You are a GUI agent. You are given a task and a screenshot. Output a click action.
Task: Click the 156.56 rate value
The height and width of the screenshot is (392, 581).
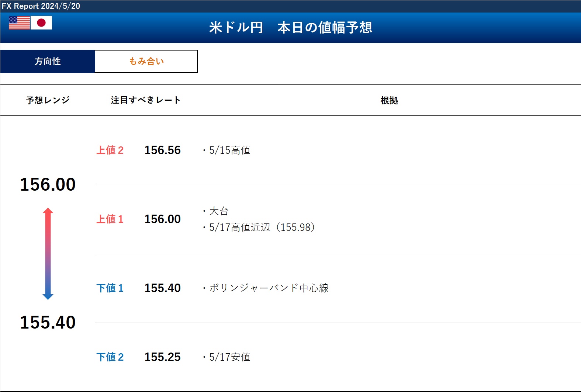pos(163,150)
